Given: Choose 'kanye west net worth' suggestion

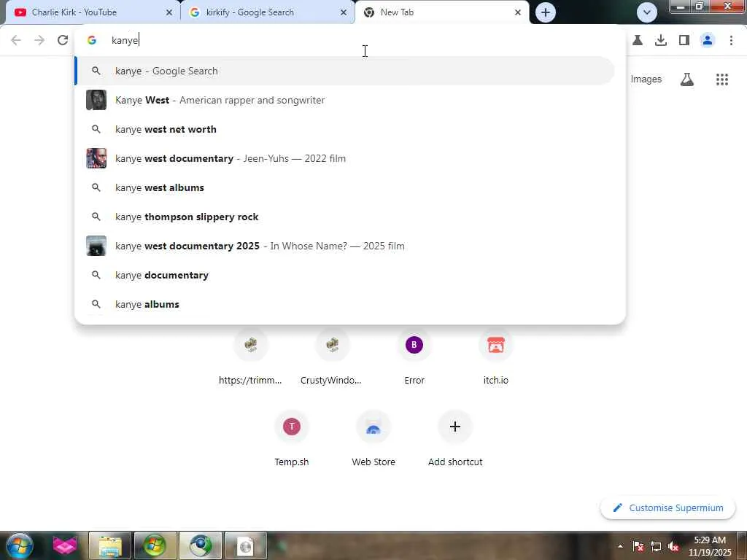Looking at the screenshot, I should point(345,129).
